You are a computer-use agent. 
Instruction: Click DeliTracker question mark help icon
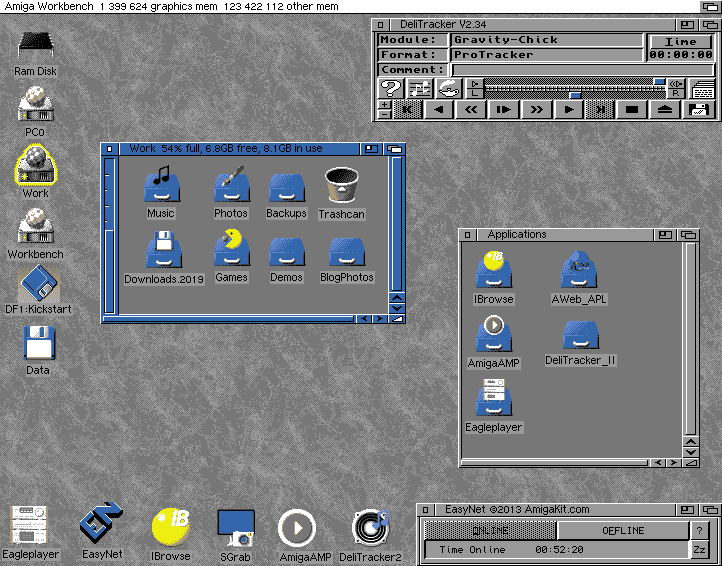390,88
